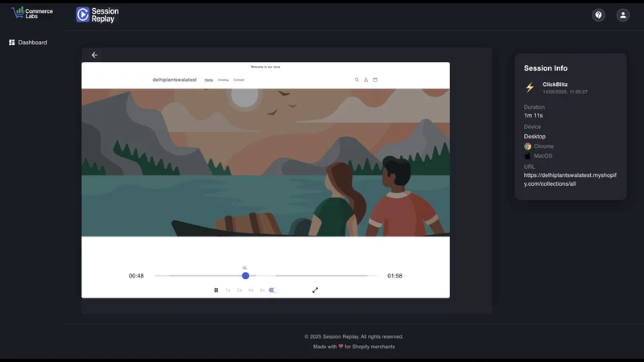This screenshot has height=362, width=644.
Task: Open the help question mark icon
Action: tap(598, 15)
